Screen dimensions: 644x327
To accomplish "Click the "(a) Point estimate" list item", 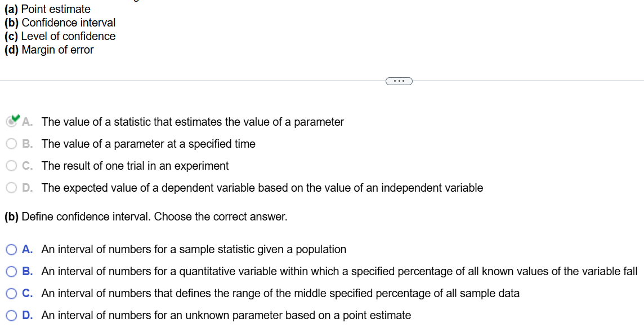I will [x=47, y=9].
